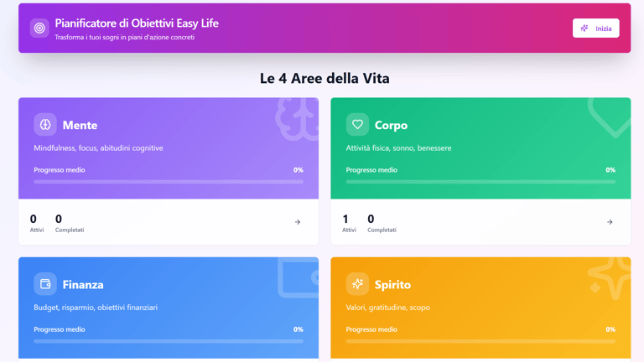Select the Finanza card heading
This screenshot has width=644, height=362.
coord(83,284)
